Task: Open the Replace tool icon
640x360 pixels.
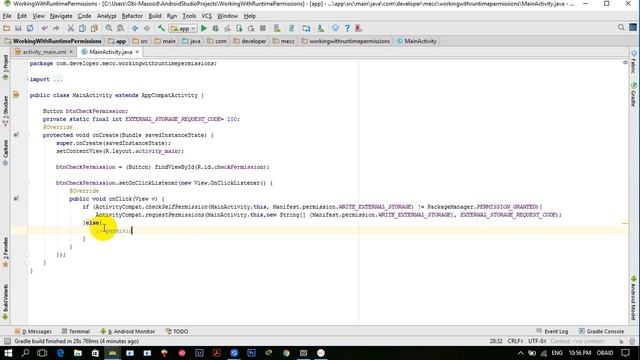Action: (x=120, y=28)
